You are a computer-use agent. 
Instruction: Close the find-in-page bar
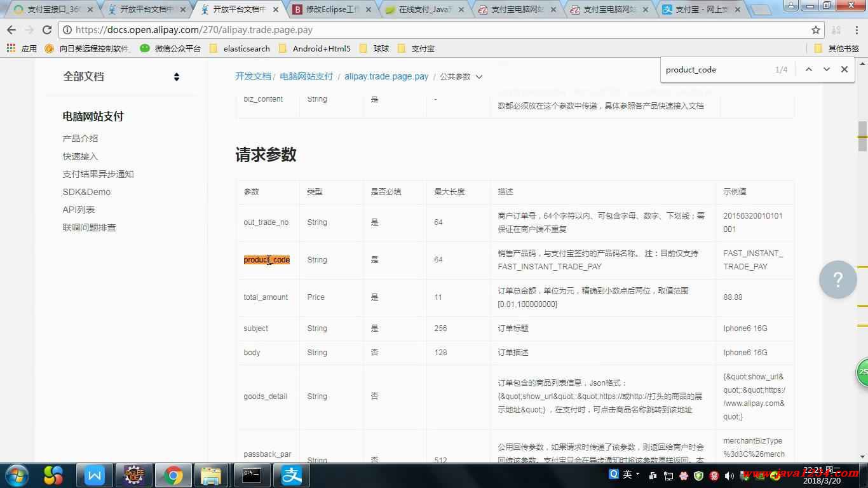coord(844,69)
